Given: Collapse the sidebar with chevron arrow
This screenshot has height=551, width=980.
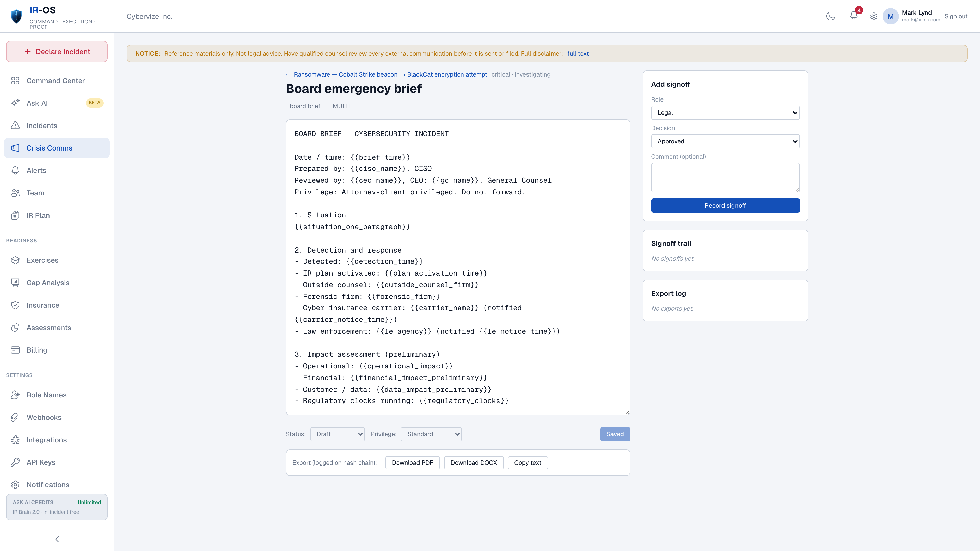Looking at the screenshot, I should coord(57,539).
